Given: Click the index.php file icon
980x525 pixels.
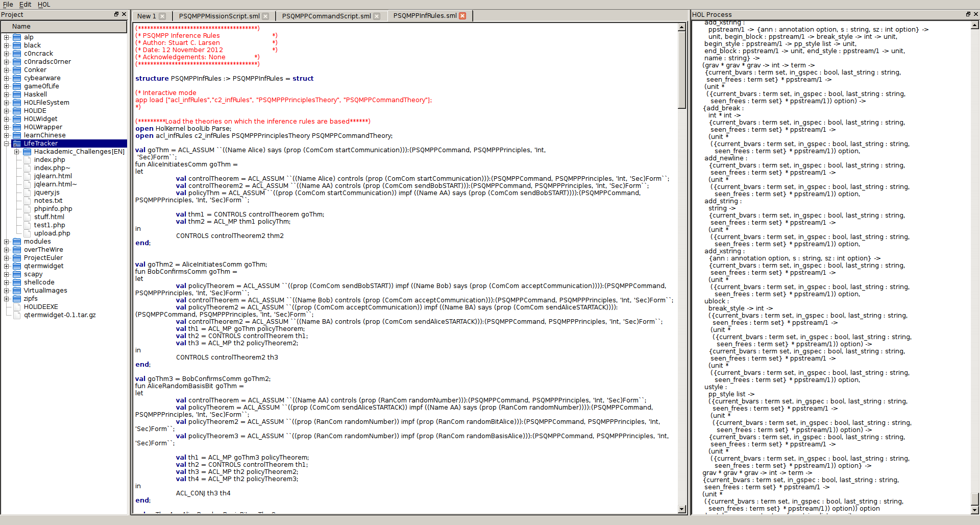Looking at the screenshot, I should tap(28, 160).
